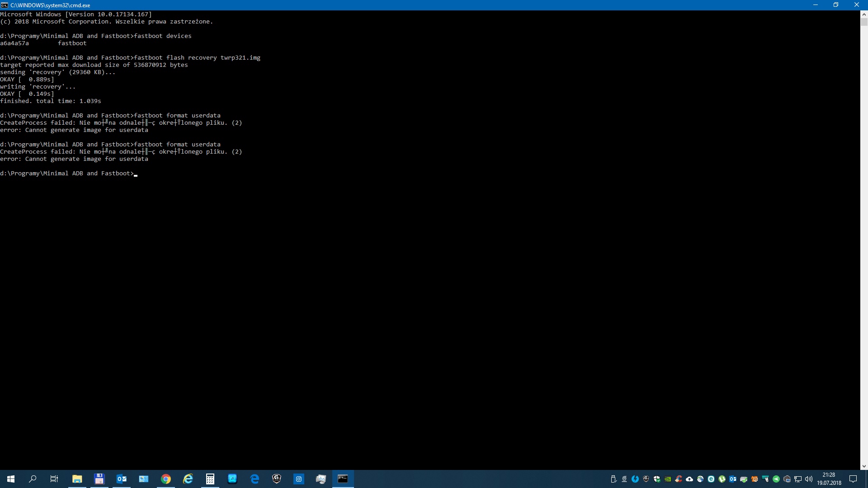Viewport: 868px width, 488px height.
Task: Open the Action Center notifications button
Action: pos(853,479)
